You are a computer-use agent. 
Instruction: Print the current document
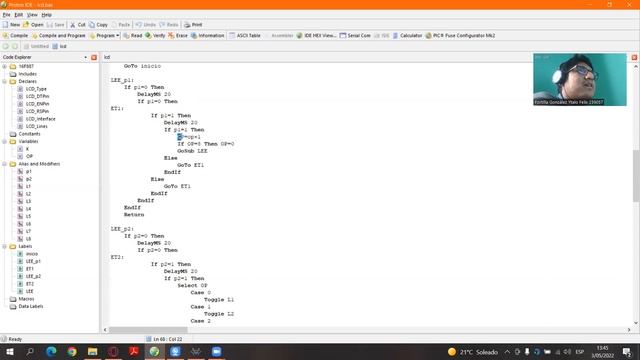(x=193, y=25)
